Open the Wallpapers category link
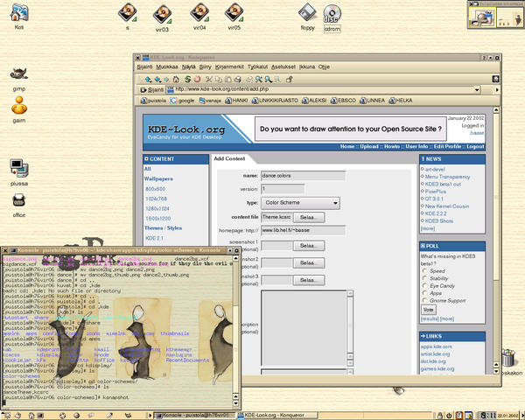 [158, 178]
